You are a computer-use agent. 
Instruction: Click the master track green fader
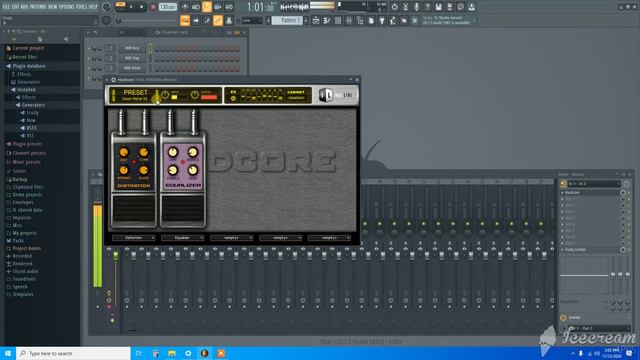(x=116, y=256)
